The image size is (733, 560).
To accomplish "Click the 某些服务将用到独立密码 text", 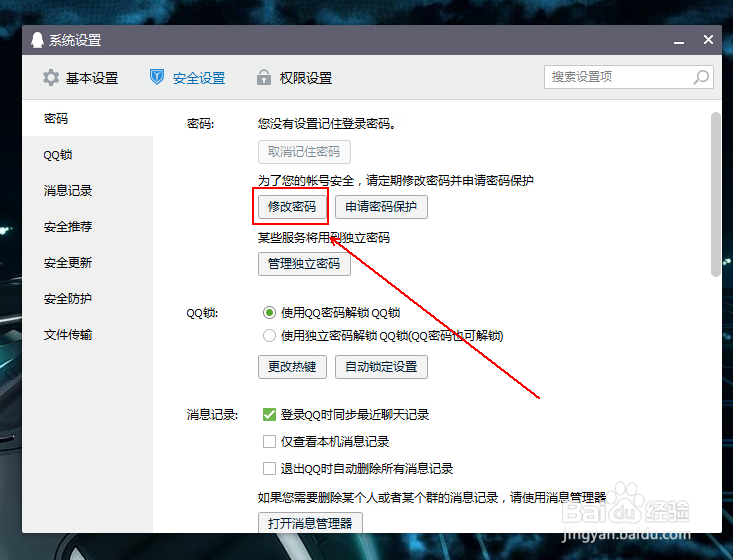I will pyautogui.click(x=323, y=238).
